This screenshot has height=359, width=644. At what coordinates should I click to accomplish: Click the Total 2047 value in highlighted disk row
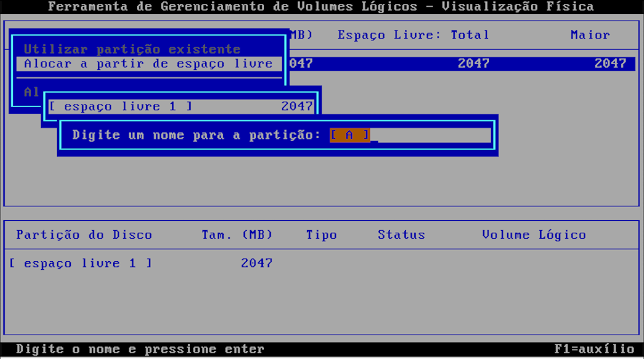click(473, 64)
